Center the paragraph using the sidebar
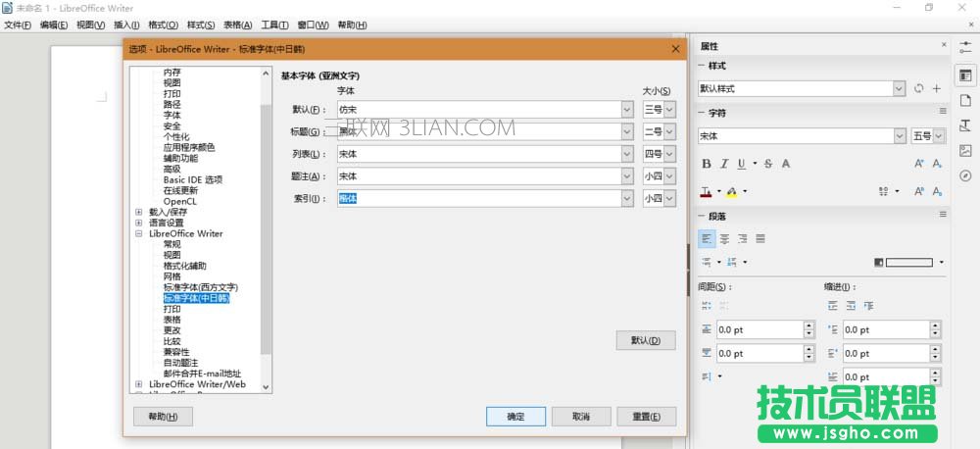Viewport: 980px width, 449px height. [x=724, y=239]
